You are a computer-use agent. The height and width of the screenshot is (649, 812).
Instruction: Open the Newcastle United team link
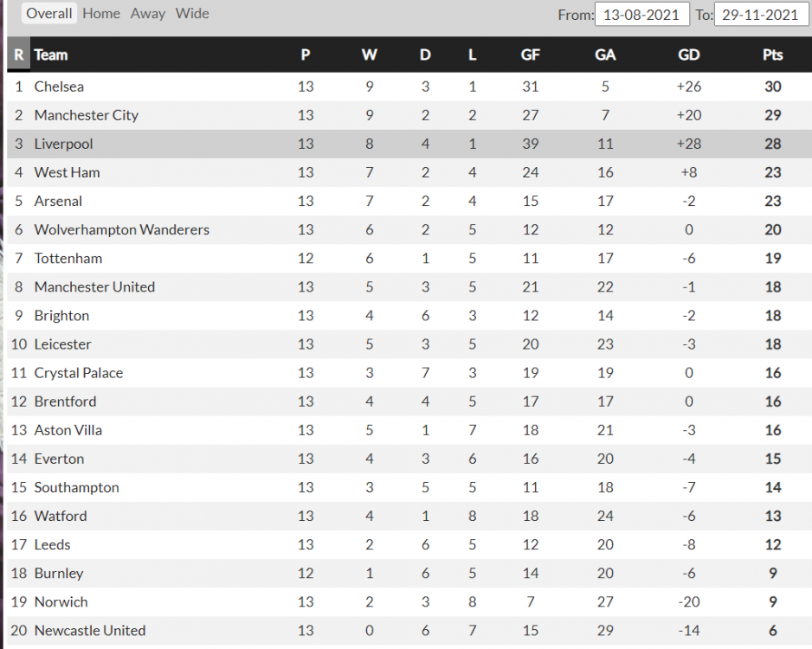90,630
